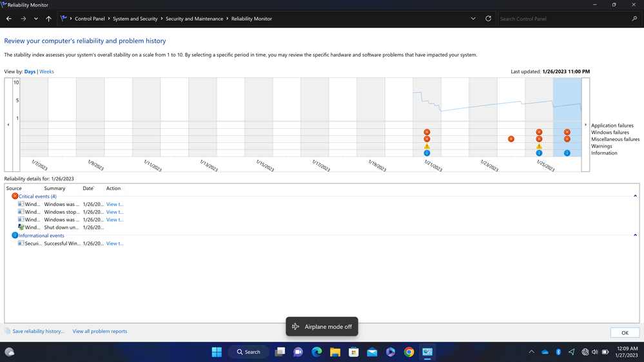Expand the address bar history dropdown
Screen dimensions: 644x362
(473, 19)
